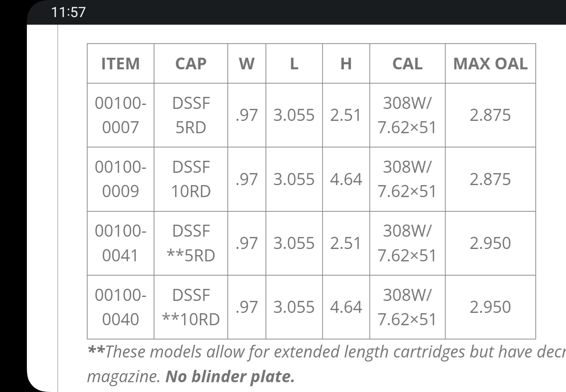The image size is (566, 392).
Task: Click the 2.51 height in third row
Action: 346,243
